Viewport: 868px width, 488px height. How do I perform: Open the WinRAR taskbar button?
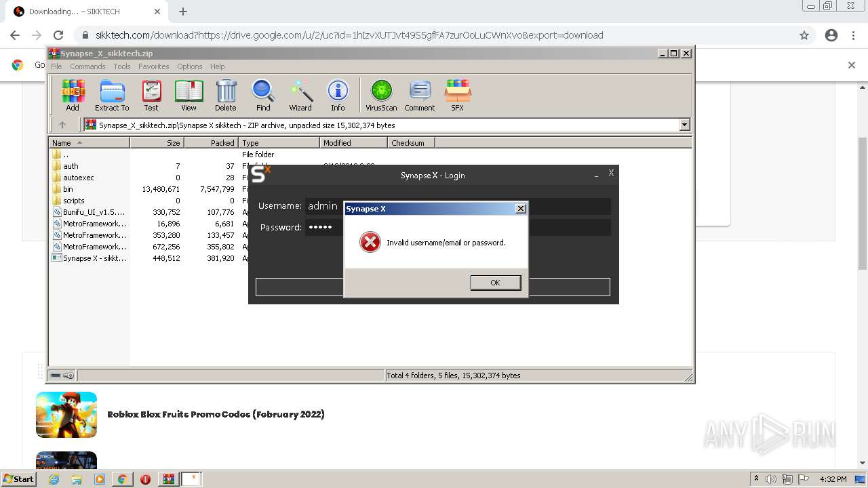click(x=168, y=479)
